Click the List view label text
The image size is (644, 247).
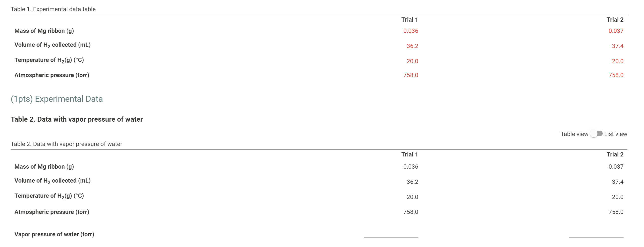615,134
